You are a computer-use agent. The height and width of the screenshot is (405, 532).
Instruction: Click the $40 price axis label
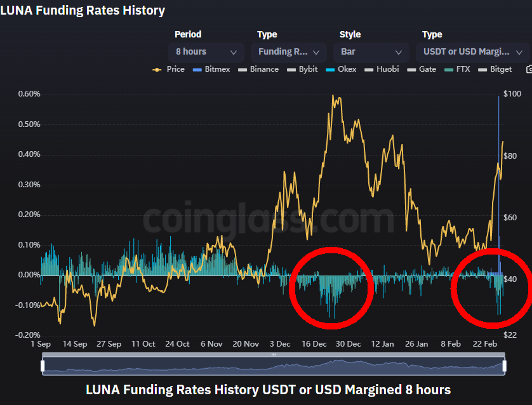click(510, 279)
